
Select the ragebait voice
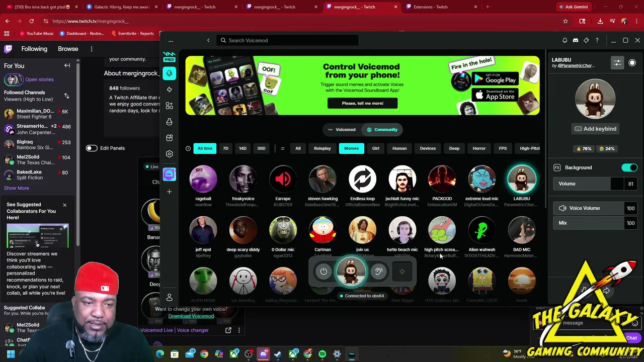coord(203,179)
